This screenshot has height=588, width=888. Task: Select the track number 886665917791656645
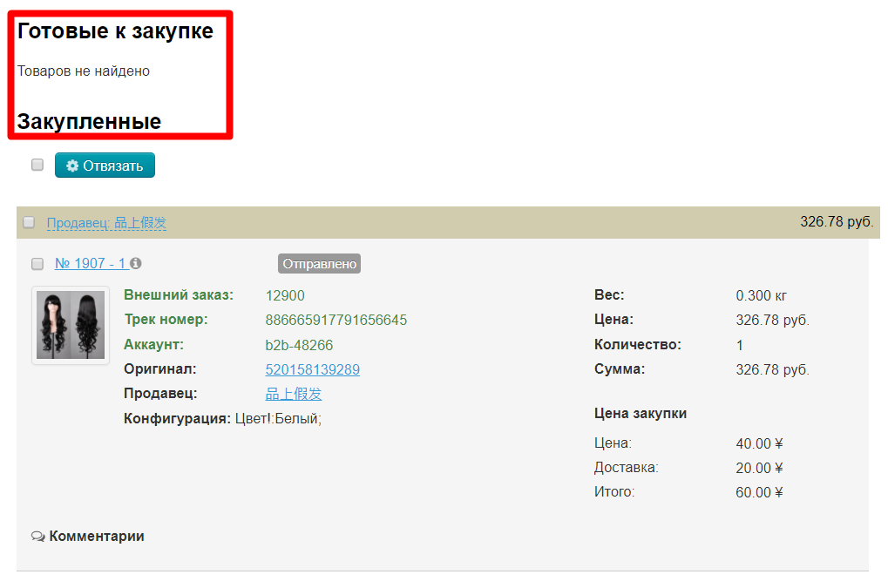pos(336,320)
